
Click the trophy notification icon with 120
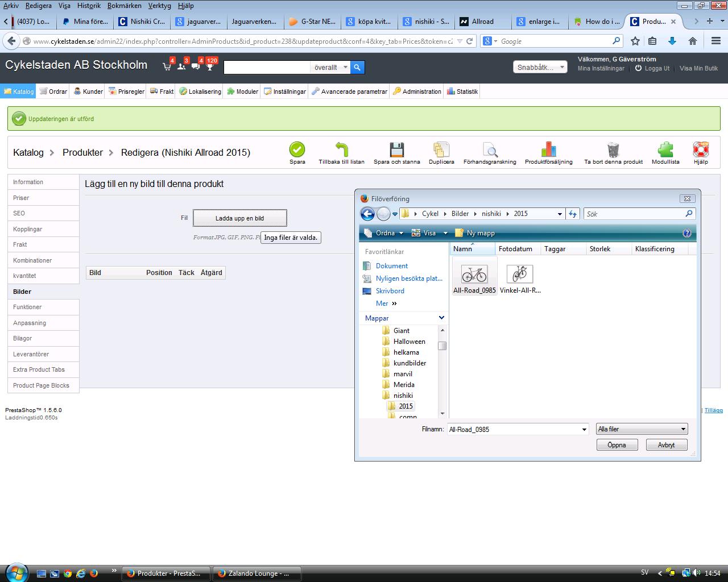(x=210, y=66)
